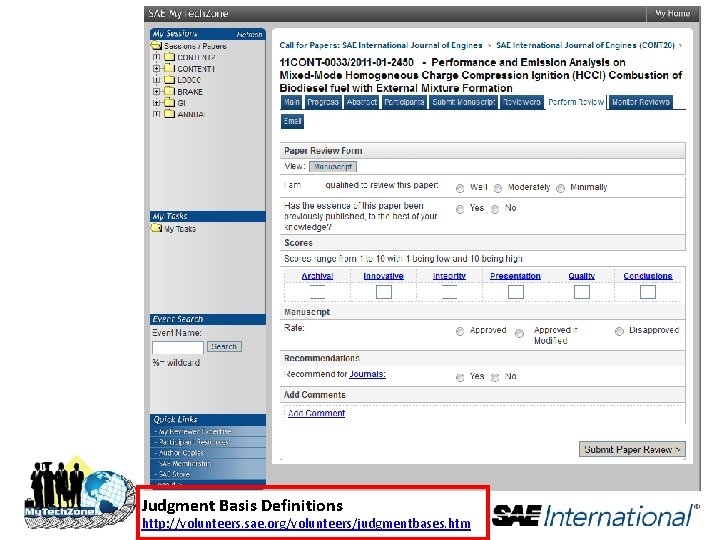Image resolution: width=720 pixels, height=540 pixels.
Task: Select Yes for Recommend for Journals
Action: (x=460, y=377)
